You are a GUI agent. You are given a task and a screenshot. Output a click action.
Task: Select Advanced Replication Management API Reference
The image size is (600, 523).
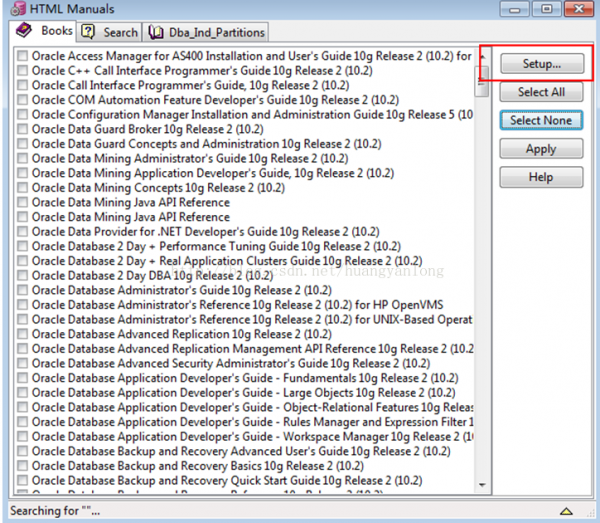pos(253,349)
